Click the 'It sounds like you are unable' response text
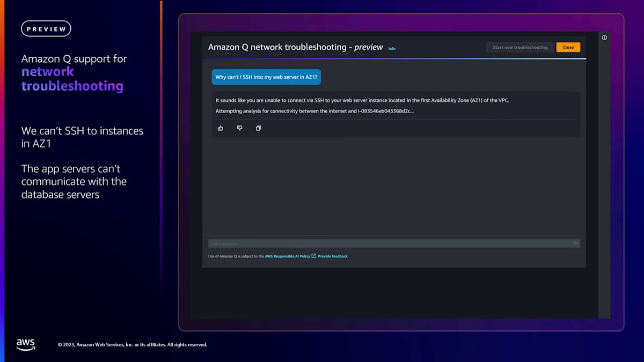The width and height of the screenshot is (644, 362). 362,100
